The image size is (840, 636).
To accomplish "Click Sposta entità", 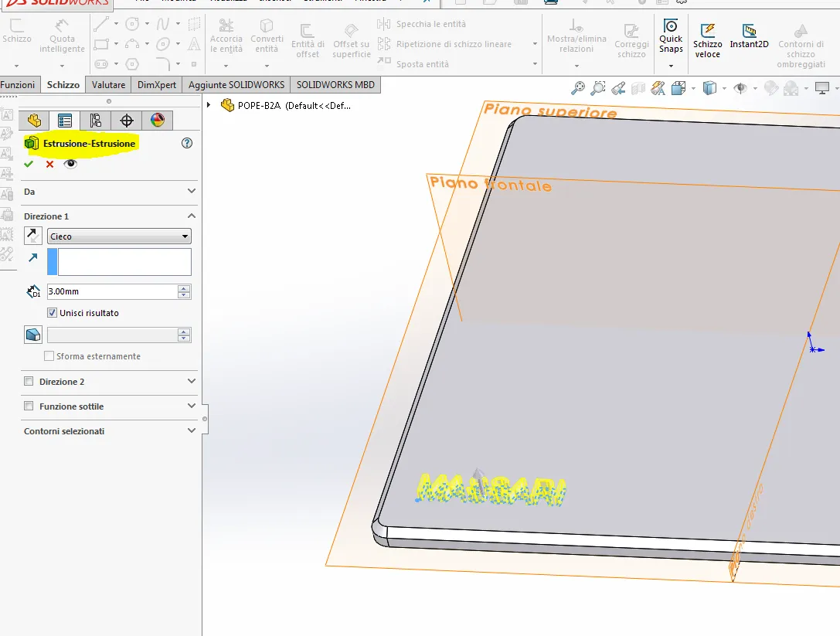I will tap(413, 64).
